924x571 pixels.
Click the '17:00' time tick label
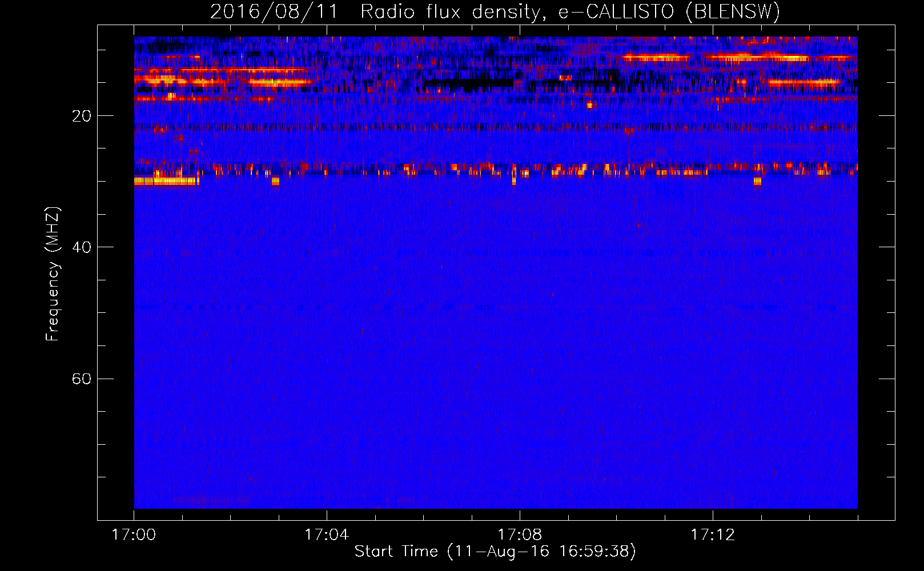pyautogui.click(x=134, y=535)
